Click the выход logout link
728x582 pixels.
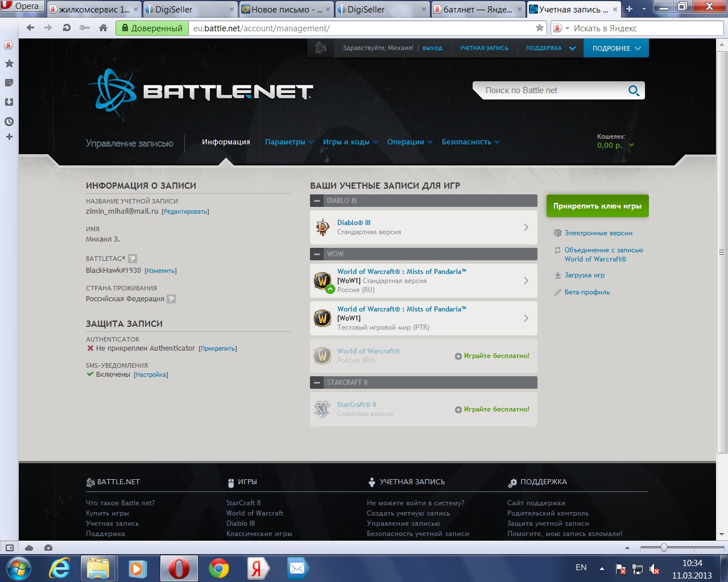[432, 48]
